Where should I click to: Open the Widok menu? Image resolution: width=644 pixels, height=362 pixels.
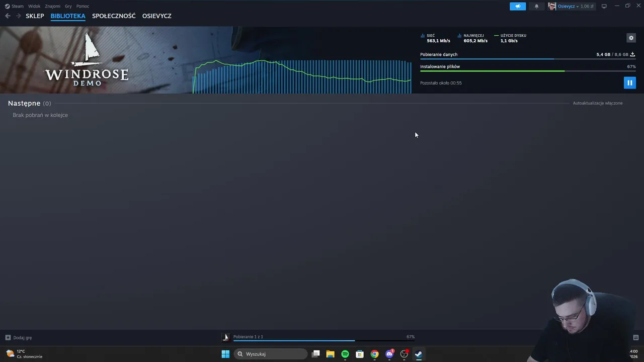(x=34, y=6)
